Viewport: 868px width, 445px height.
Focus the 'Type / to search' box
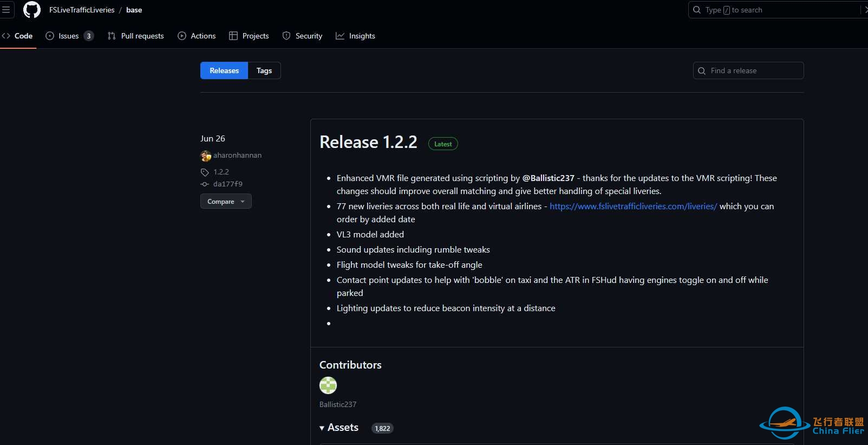[x=778, y=10]
